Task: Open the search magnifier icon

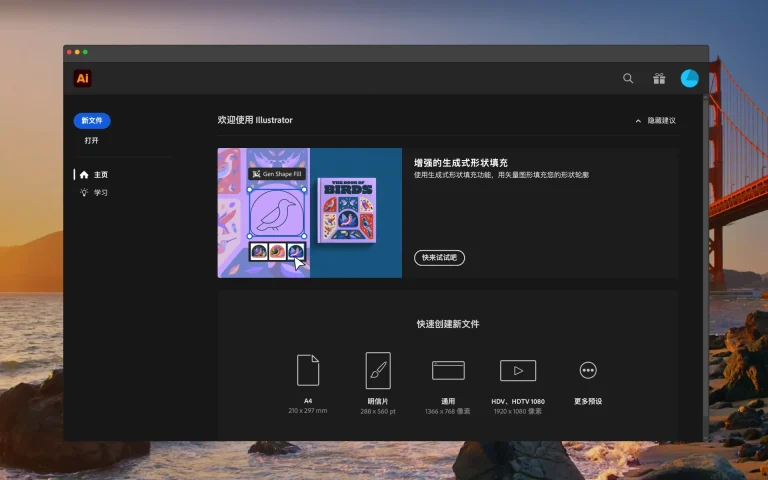Action: 628,78
